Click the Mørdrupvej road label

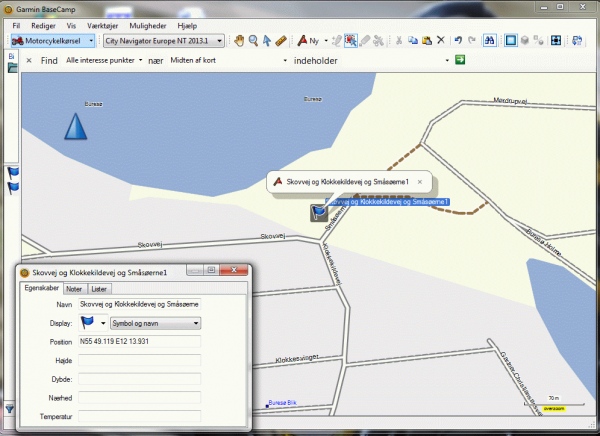coord(510,100)
